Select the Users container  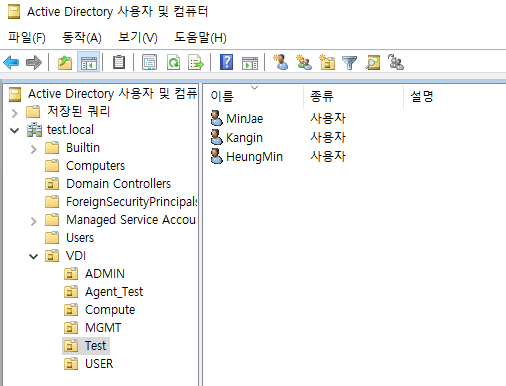point(80,238)
